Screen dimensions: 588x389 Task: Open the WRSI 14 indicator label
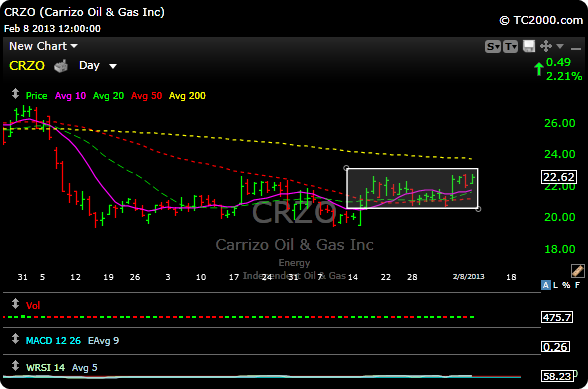click(x=45, y=368)
